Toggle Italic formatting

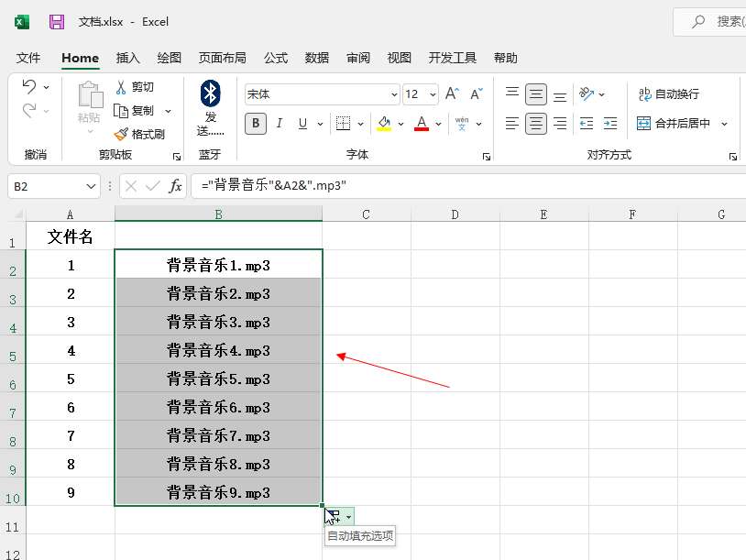click(280, 124)
